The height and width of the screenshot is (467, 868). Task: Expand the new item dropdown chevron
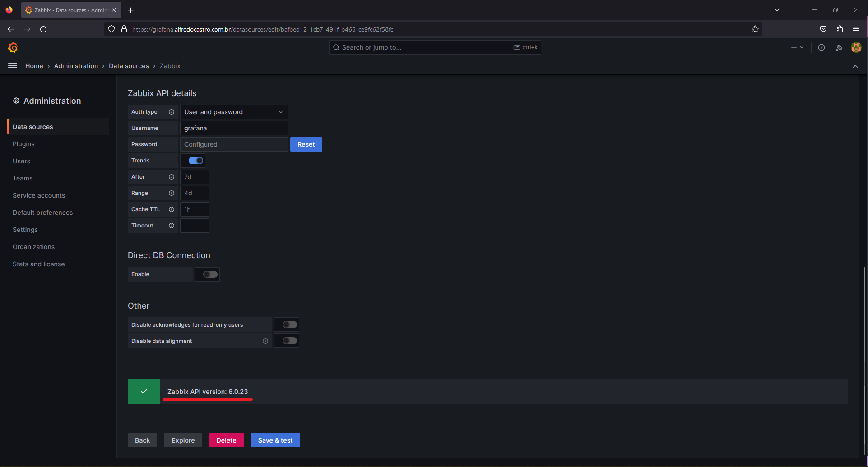[x=802, y=47]
